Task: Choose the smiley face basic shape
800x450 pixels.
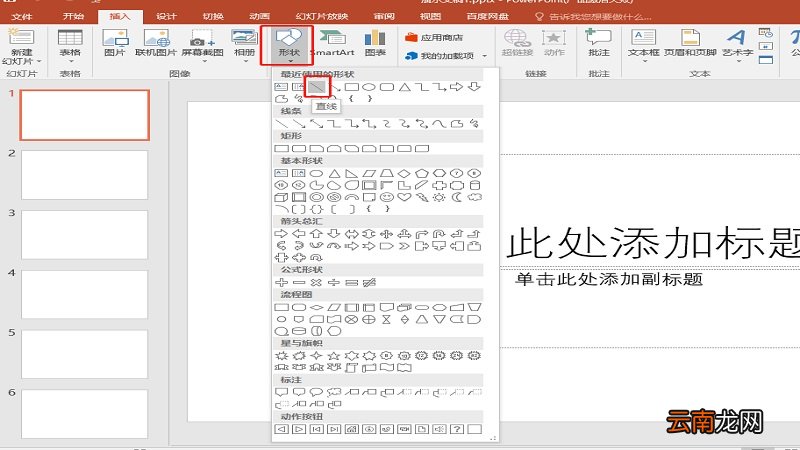Action: click(387, 197)
